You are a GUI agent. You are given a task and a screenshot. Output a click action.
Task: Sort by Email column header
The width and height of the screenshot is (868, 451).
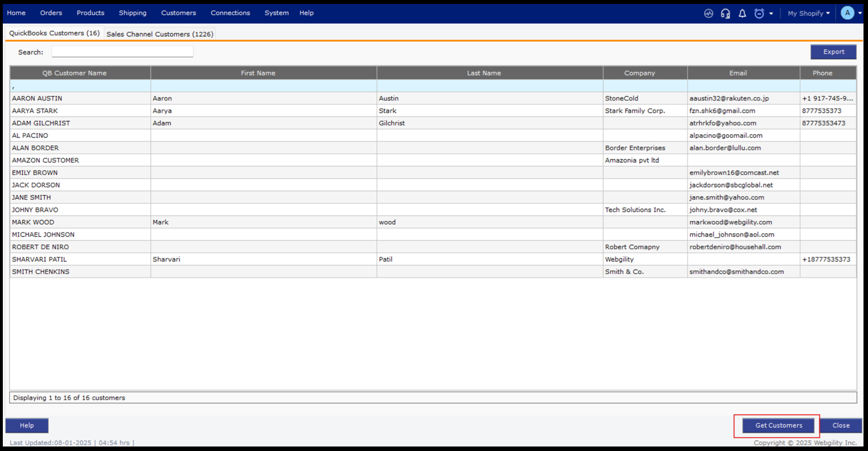coord(737,73)
